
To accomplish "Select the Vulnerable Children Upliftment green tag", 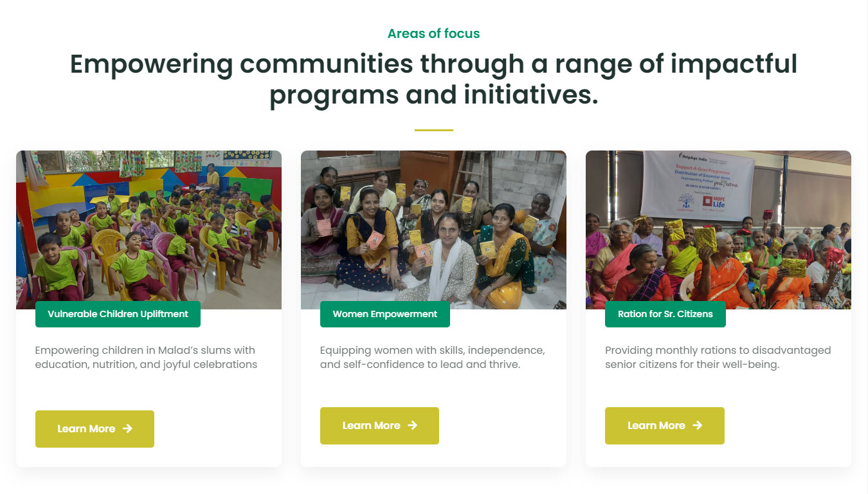I will tap(118, 314).
